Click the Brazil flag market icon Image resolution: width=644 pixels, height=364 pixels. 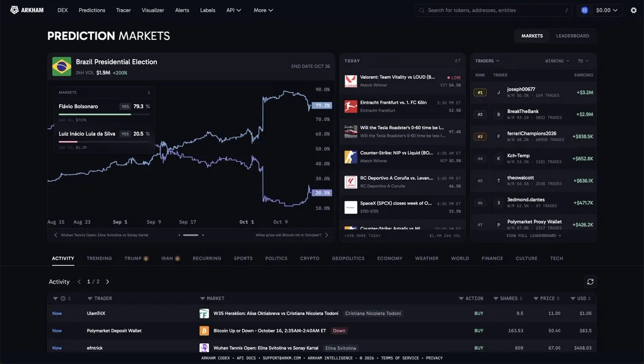click(x=62, y=67)
